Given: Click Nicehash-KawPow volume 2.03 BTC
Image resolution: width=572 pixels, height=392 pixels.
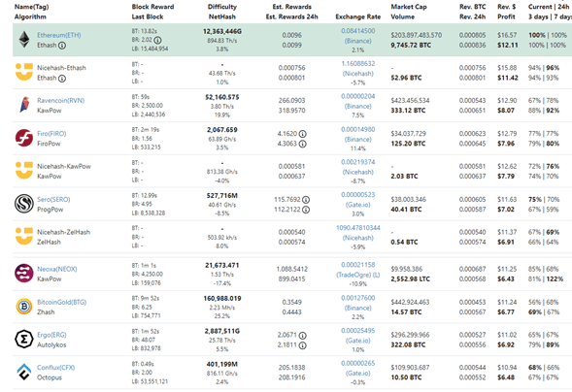Looking at the screenshot, I should (404, 177).
